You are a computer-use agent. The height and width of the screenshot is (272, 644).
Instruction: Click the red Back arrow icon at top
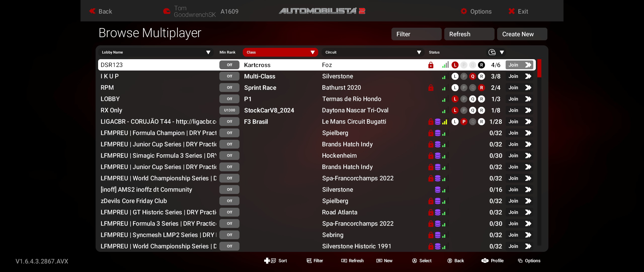pos(92,11)
